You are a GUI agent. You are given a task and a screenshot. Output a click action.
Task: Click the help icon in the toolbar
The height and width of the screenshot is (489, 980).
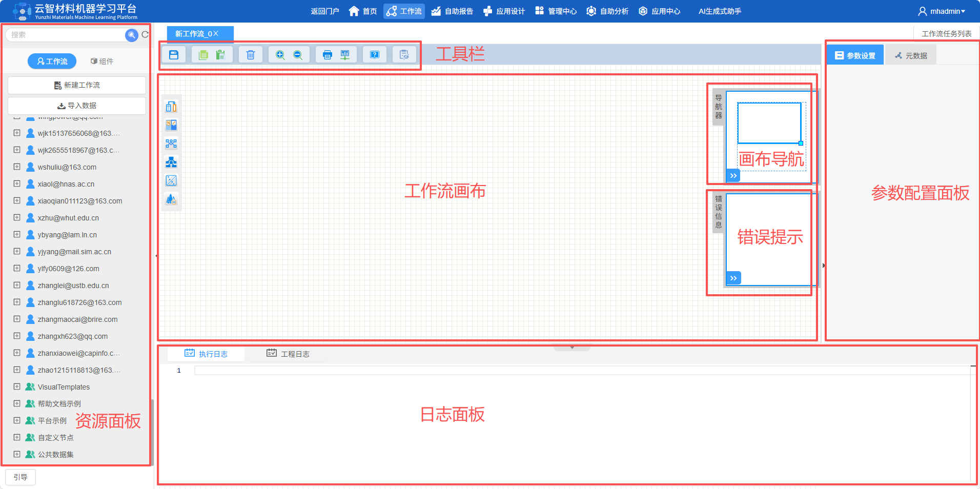coord(375,54)
